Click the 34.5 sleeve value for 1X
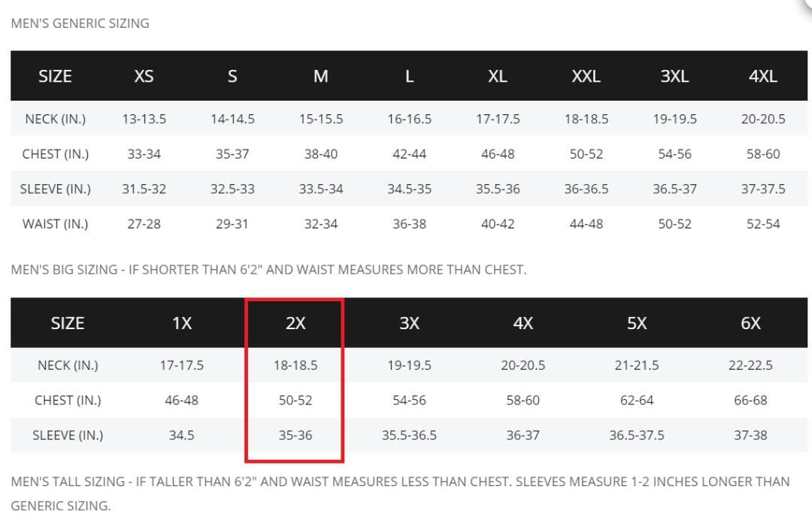This screenshot has height=514, width=812. coord(181,435)
